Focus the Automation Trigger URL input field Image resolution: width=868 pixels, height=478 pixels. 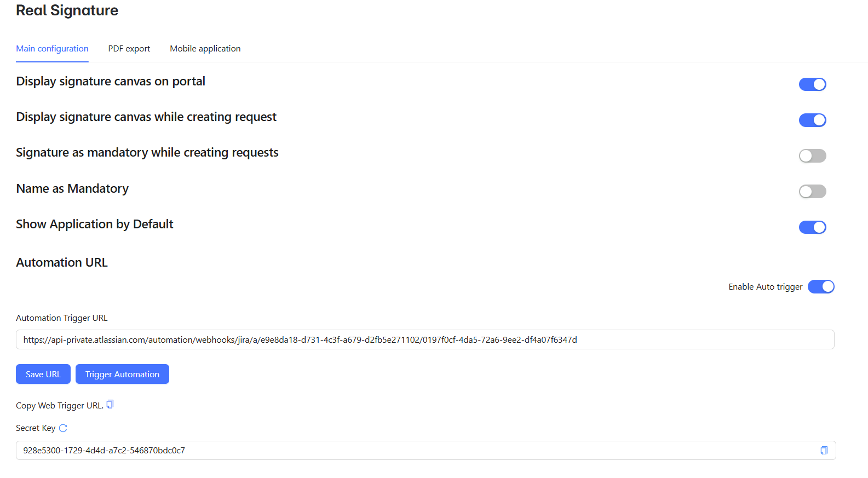(425, 339)
